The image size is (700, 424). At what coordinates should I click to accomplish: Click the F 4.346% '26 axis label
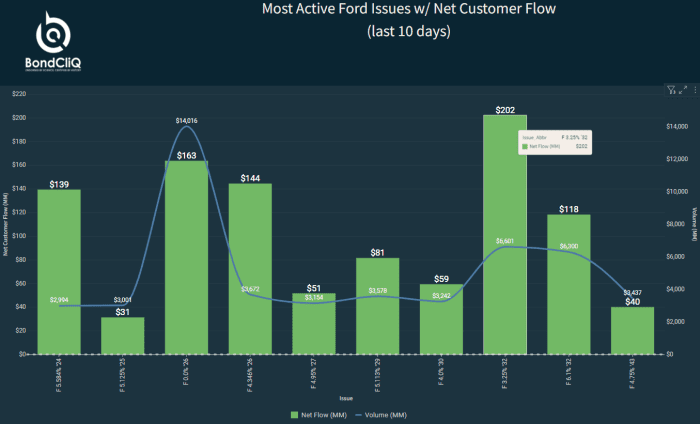point(250,375)
